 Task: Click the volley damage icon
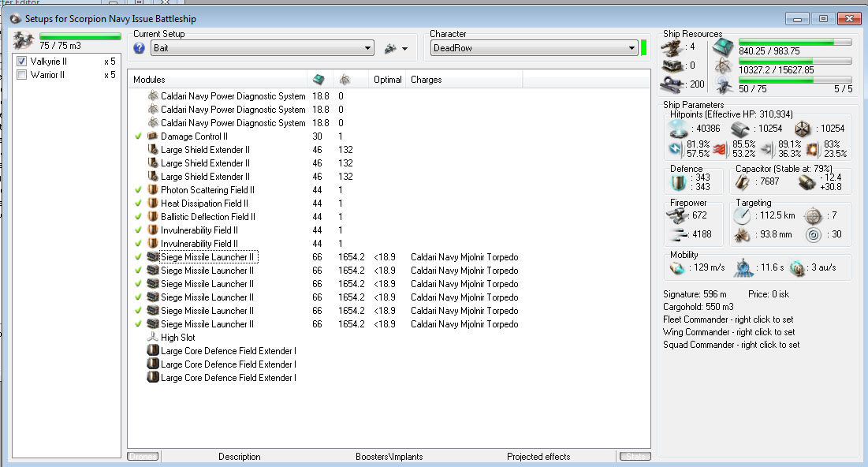click(x=677, y=235)
